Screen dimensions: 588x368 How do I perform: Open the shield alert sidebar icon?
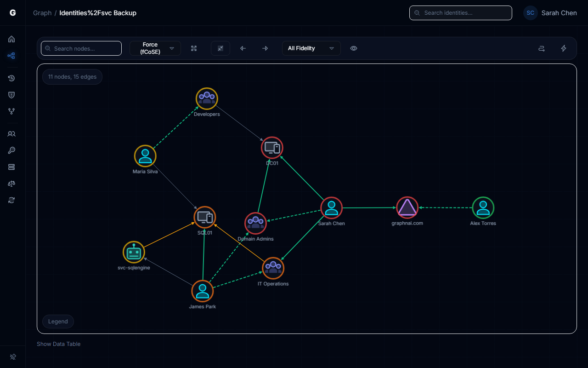[x=11, y=95]
